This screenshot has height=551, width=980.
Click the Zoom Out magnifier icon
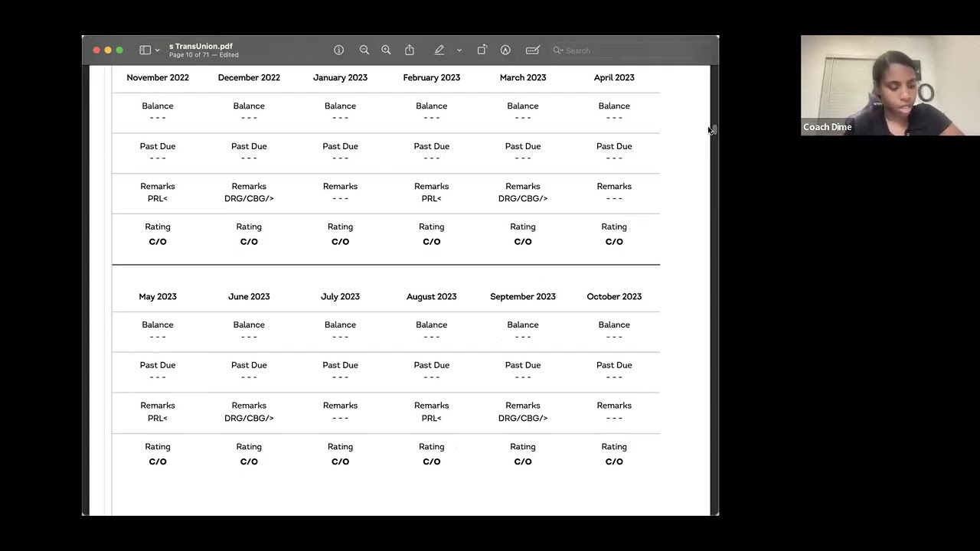(x=364, y=50)
